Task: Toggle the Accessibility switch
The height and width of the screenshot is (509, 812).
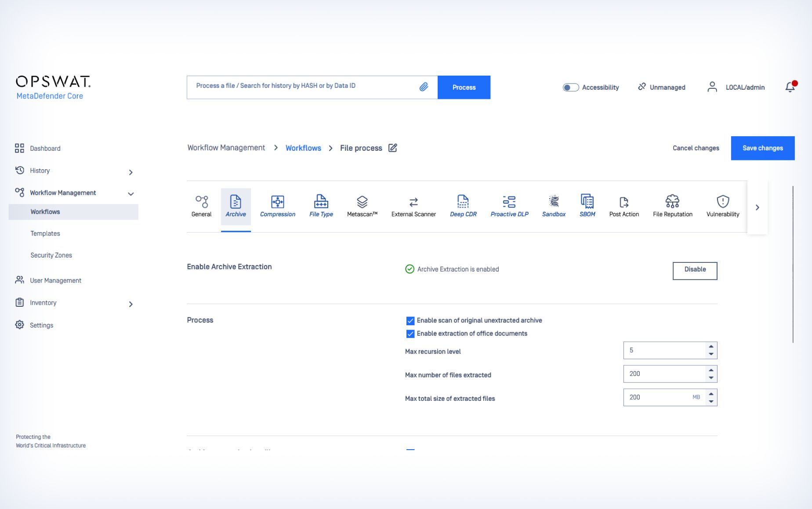Action: (570, 87)
